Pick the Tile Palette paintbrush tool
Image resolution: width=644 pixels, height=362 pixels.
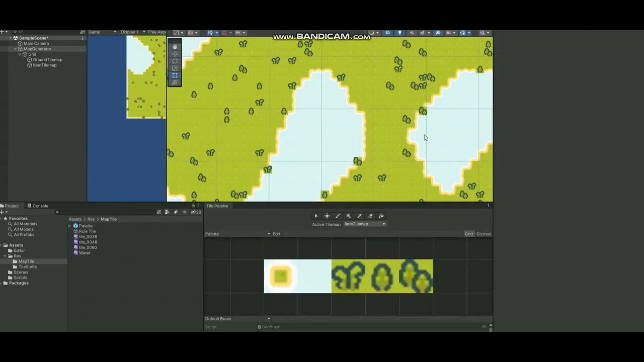[338, 216]
